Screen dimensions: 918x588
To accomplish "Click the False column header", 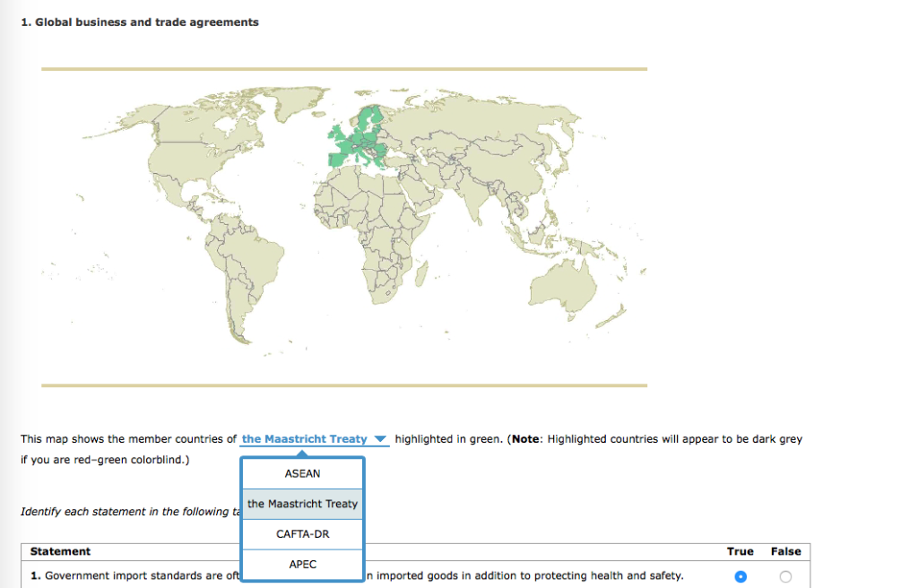I will (785, 551).
